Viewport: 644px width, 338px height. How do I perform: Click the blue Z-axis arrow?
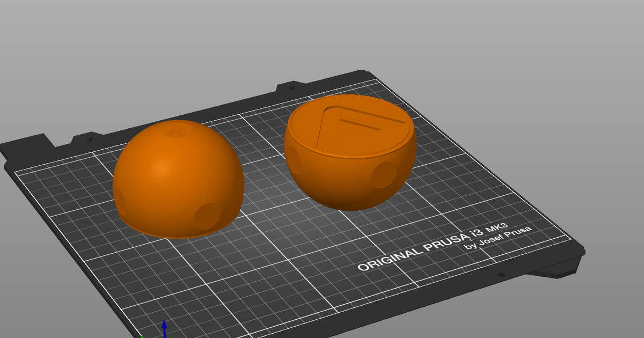tap(164, 328)
